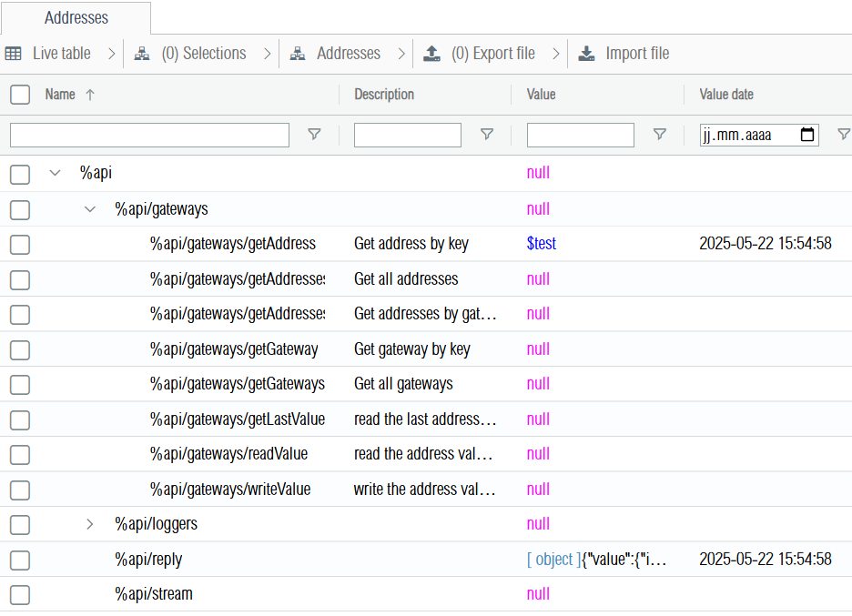Focus the Name filter text field
The image size is (852, 616).
click(149, 135)
